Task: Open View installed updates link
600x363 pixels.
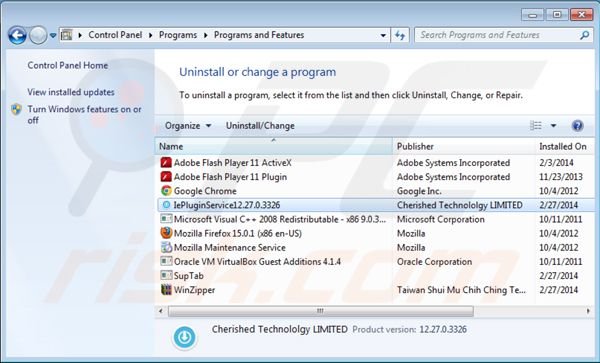Action: click(71, 92)
